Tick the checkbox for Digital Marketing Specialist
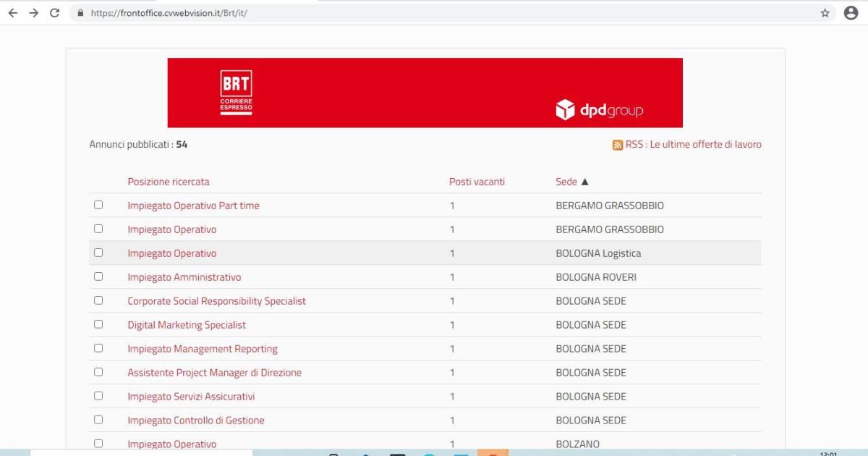868x456 pixels. [98, 324]
